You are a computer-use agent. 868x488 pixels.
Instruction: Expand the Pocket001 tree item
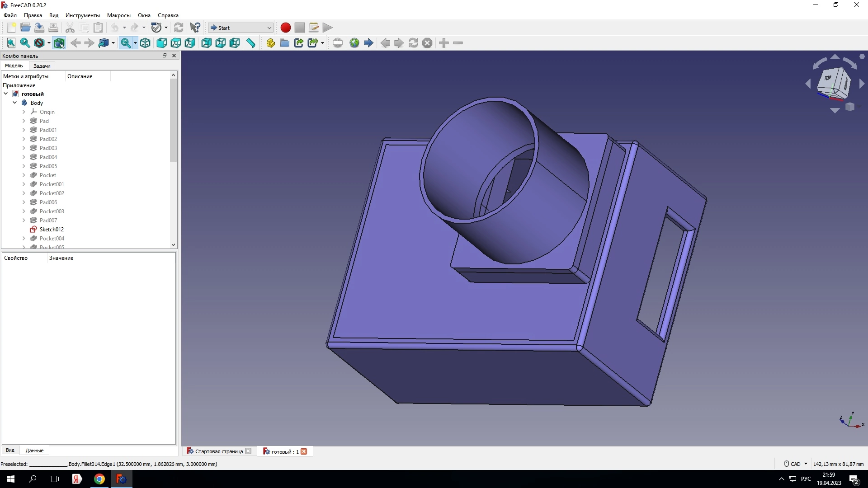24,184
